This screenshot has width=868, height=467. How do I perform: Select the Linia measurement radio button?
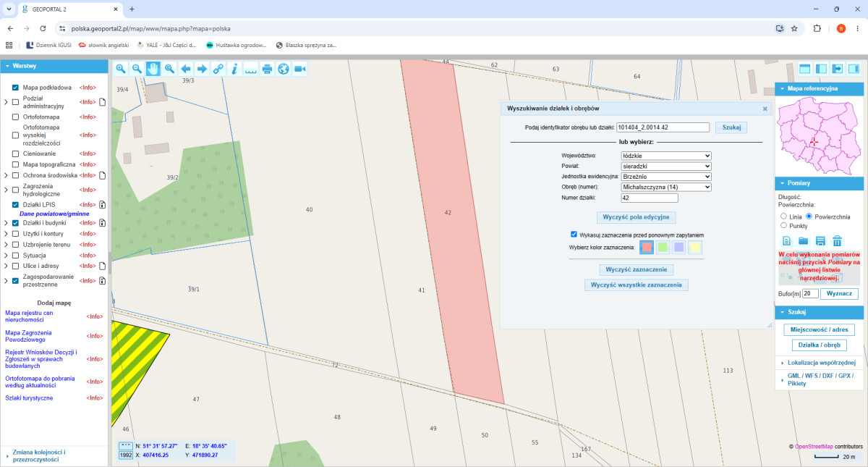(x=783, y=216)
